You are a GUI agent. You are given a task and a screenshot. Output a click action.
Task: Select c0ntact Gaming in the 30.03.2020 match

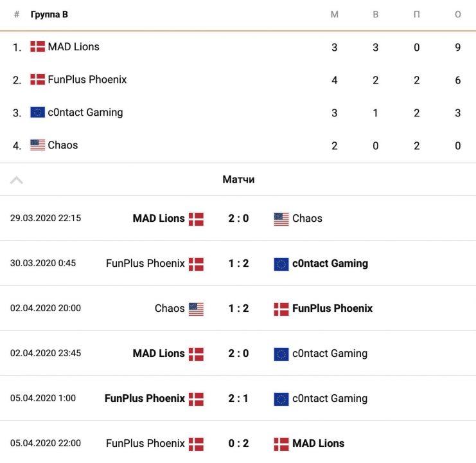click(330, 264)
